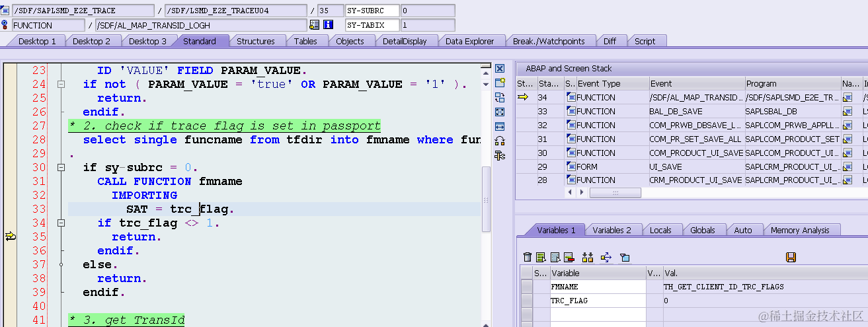Collapse the if trc_flag block at line 34
This screenshot has height=327, width=868.
[x=60, y=223]
